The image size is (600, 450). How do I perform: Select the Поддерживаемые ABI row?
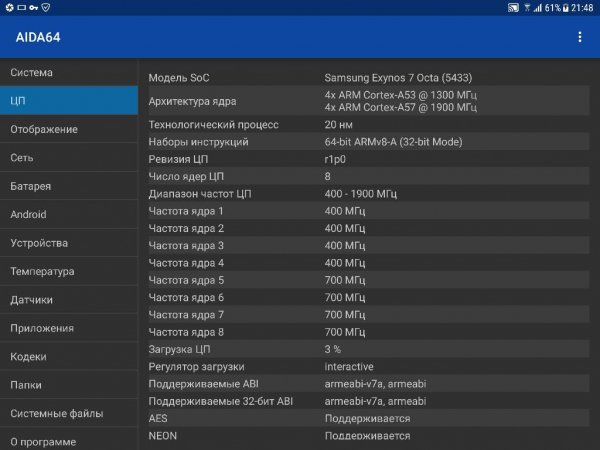[369, 384]
